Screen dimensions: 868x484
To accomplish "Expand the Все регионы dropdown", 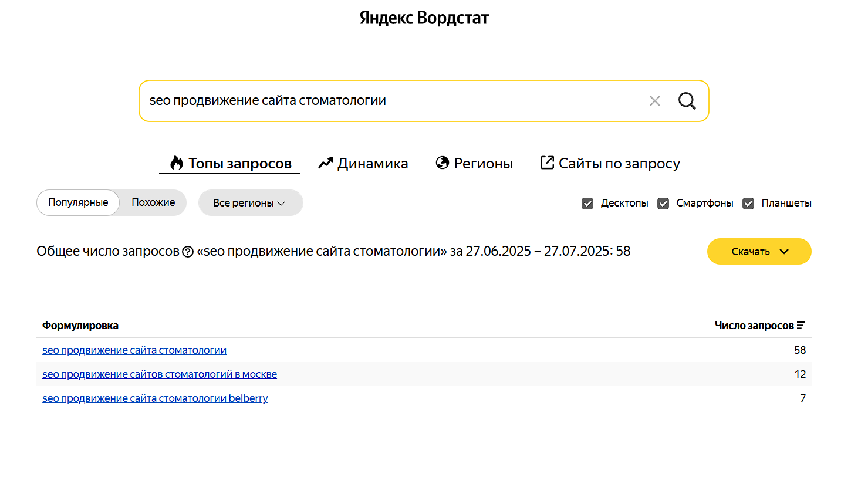I will (251, 203).
